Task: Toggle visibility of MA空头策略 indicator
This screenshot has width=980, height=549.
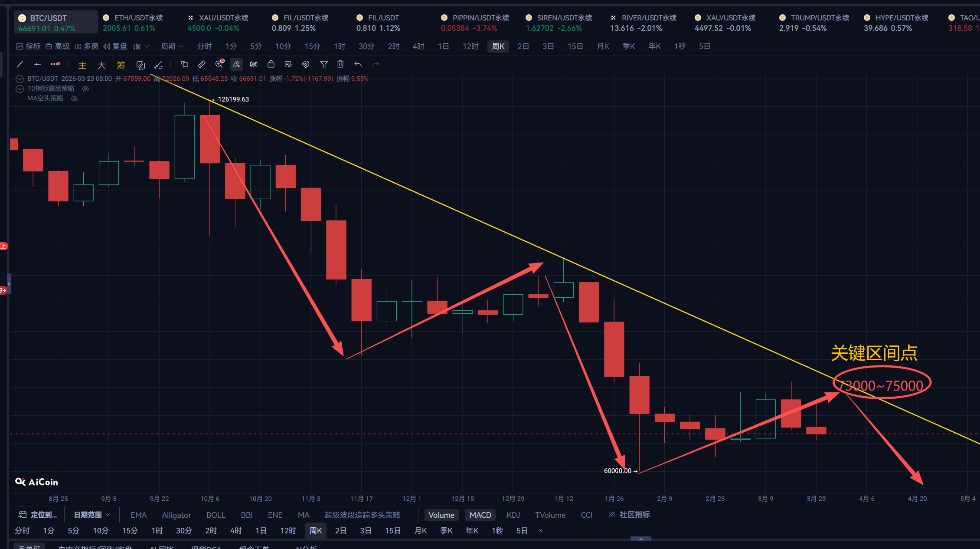Action: tap(74, 99)
